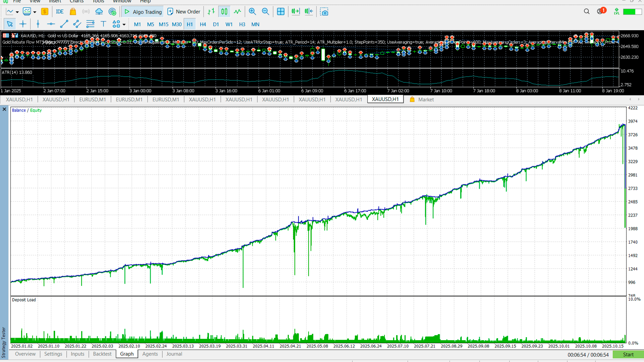Click New Order button

click(x=184, y=12)
